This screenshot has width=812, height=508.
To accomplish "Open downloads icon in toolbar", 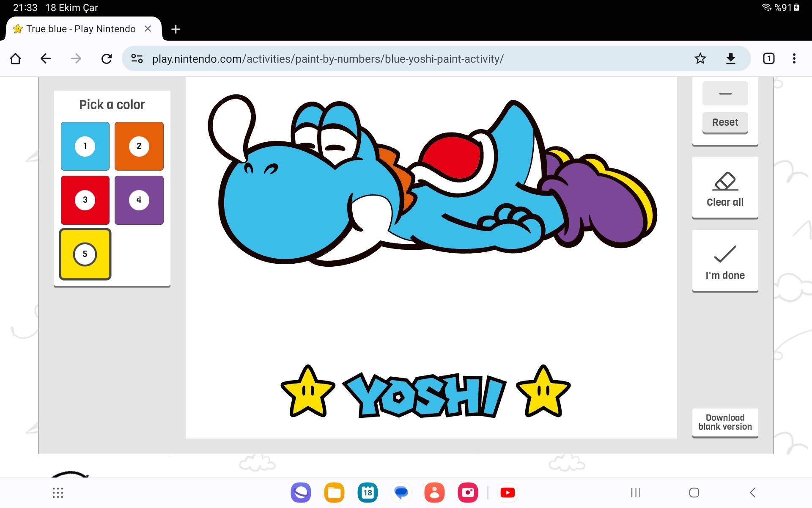I will pos(731,58).
